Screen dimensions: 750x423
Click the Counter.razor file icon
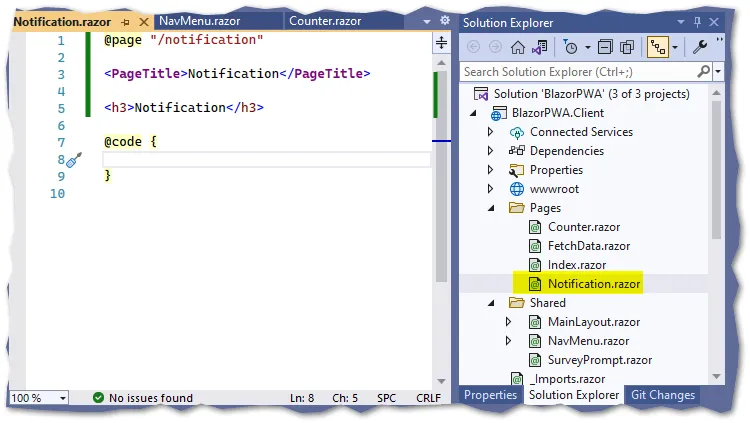pyautogui.click(x=535, y=227)
